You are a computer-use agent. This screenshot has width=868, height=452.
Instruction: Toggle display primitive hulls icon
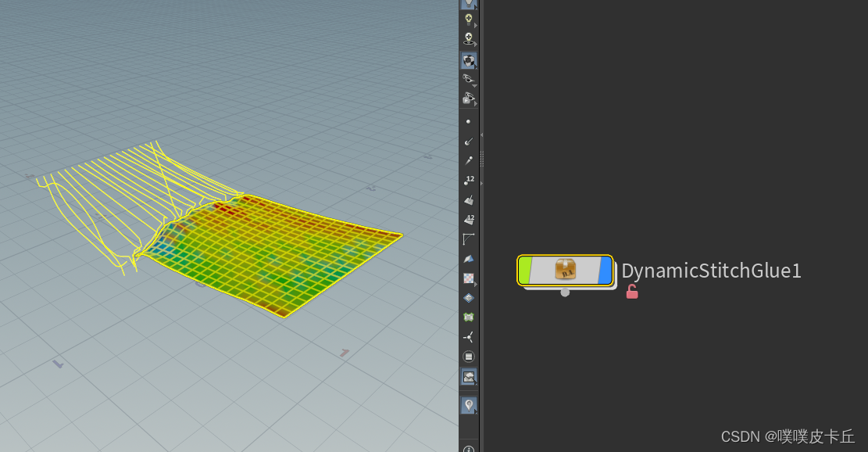pyautogui.click(x=468, y=239)
